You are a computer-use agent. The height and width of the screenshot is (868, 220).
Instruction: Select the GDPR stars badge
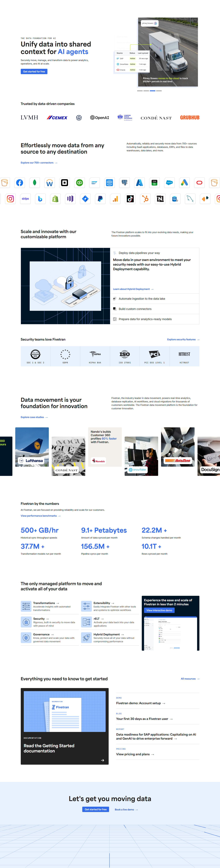(65, 356)
